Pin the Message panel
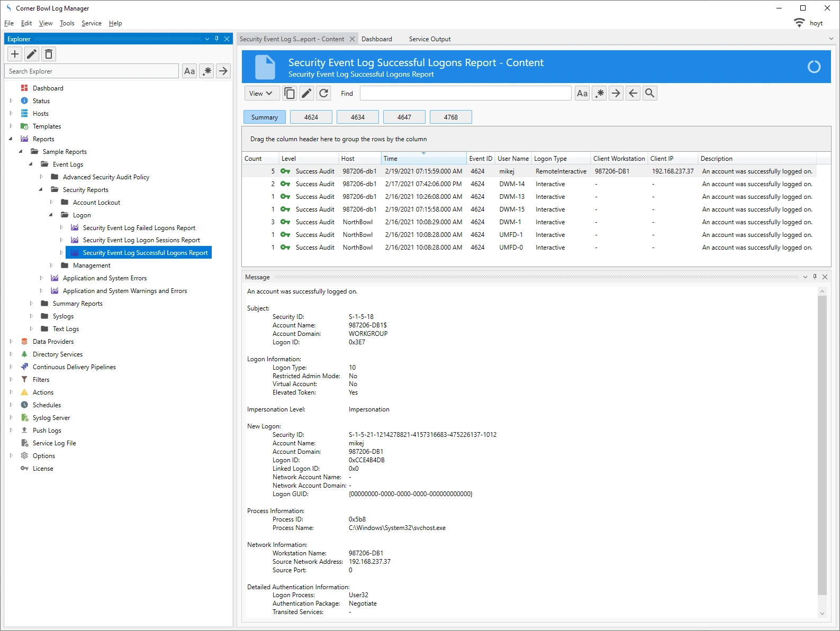This screenshot has width=840, height=631. pos(815,277)
